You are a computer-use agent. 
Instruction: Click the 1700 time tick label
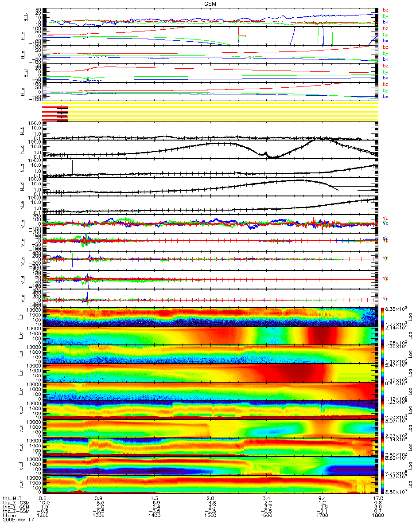click(x=322, y=515)
